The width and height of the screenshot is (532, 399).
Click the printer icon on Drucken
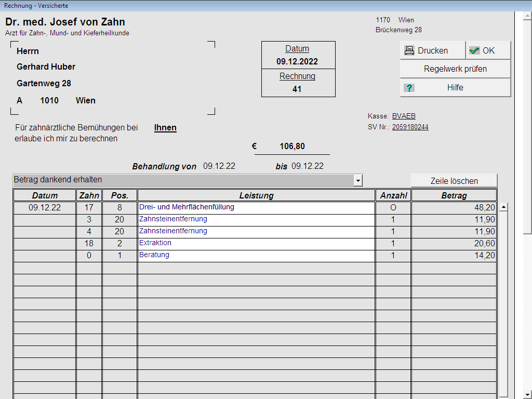pyautogui.click(x=409, y=50)
